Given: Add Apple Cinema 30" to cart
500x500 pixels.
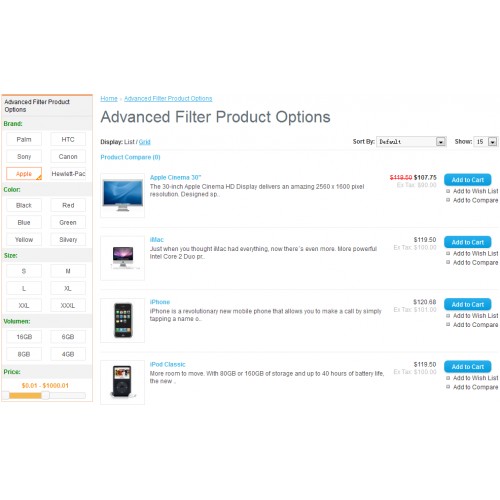Looking at the screenshot, I should pyautogui.click(x=467, y=180).
